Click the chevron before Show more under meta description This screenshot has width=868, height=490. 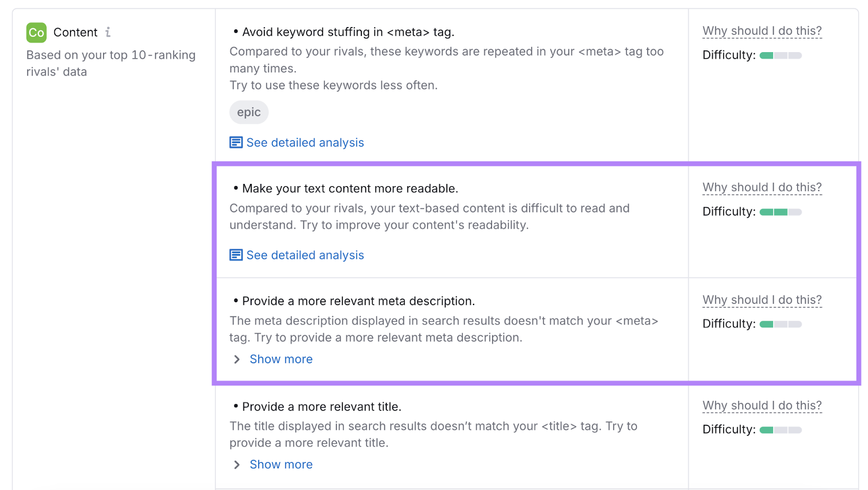coord(237,359)
